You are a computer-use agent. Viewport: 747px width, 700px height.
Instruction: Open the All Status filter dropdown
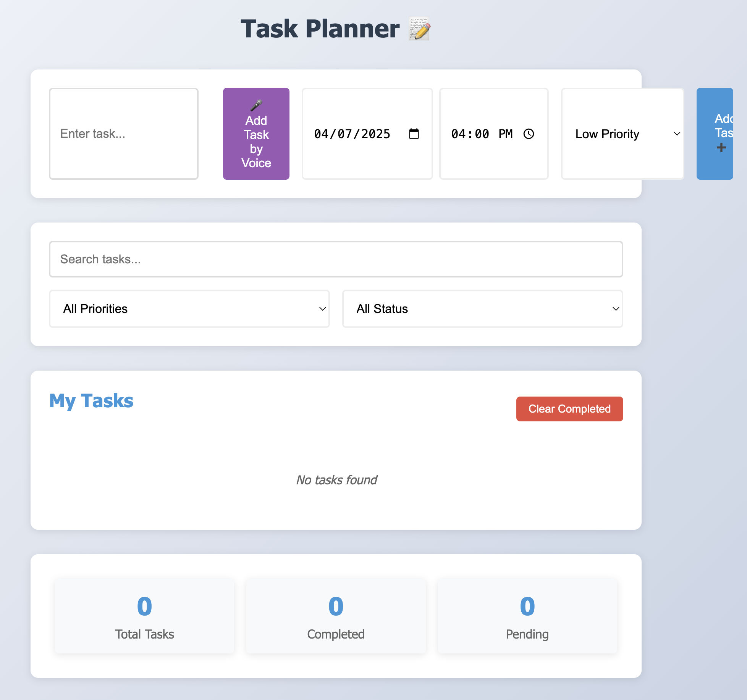click(483, 309)
